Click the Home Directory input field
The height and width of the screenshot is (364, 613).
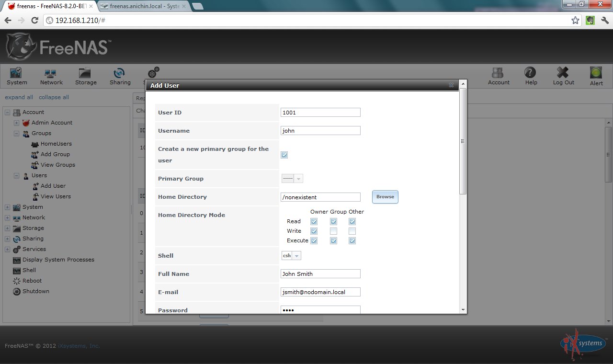(x=320, y=197)
